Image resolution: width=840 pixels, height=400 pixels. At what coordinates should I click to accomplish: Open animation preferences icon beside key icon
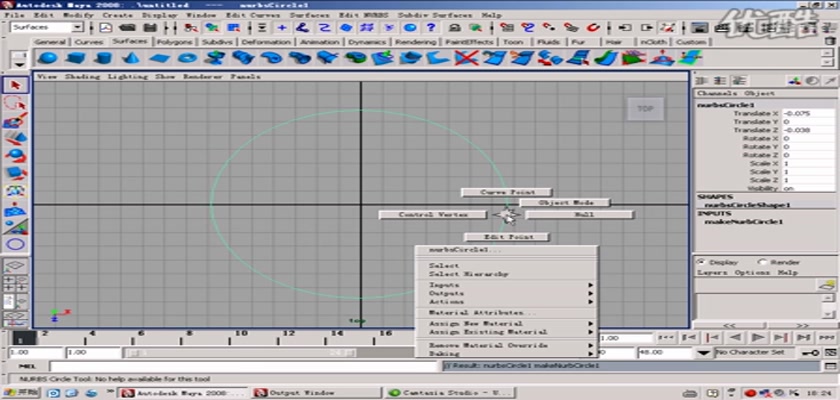tap(830, 353)
